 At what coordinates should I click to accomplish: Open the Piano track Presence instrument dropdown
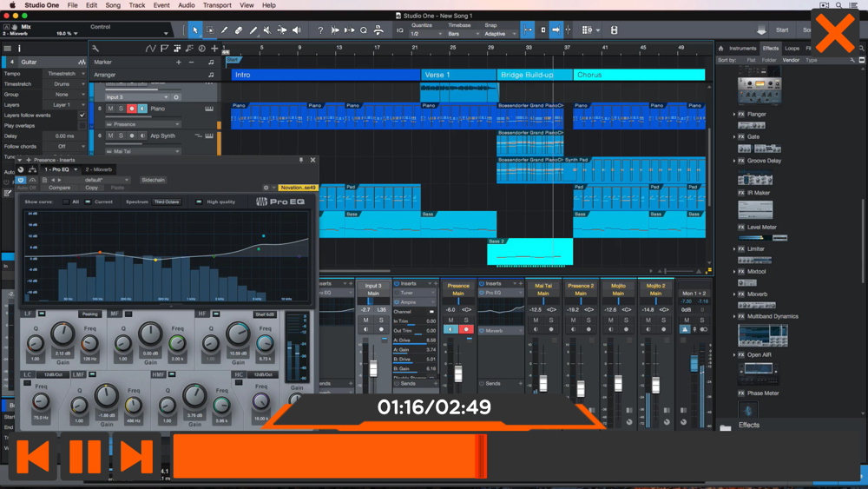coord(143,124)
